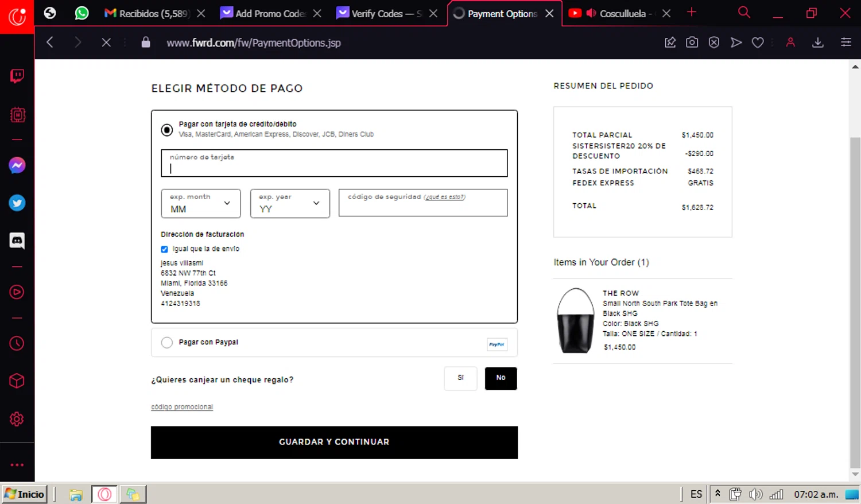Open the send arrow icon in address bar
This screenshot has width=861, height=504.
click(736, 42)
